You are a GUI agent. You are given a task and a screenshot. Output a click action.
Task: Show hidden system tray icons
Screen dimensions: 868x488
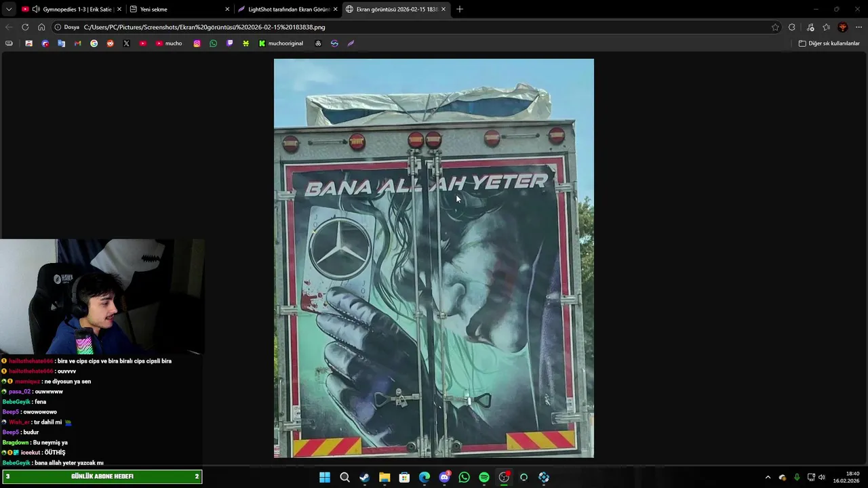click(x=768, y=477)
